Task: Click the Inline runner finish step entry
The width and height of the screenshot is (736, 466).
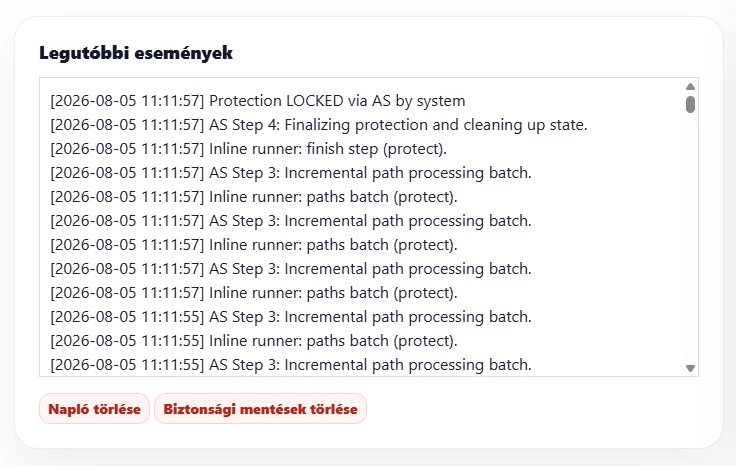Action: (248, 149)
